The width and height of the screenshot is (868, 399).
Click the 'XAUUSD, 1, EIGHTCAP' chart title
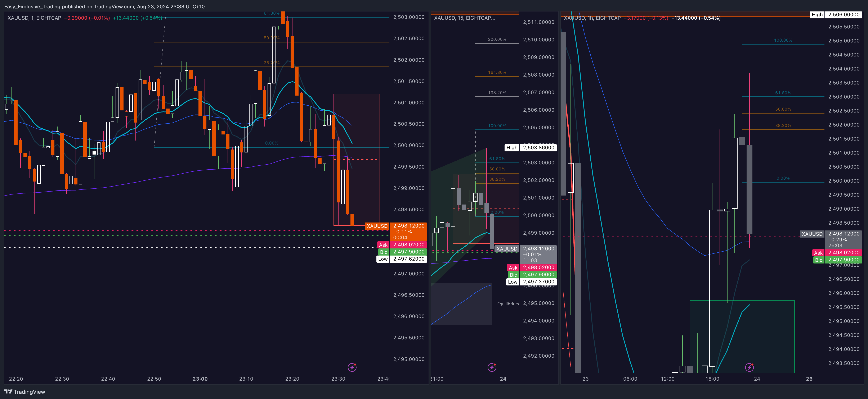click(34, 18)
